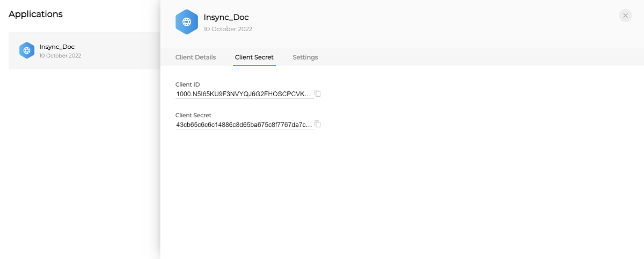This screenshot has width=644, height=259.
Task: Click the truncated ellipsis of the Client Secret
Action: (309, 125)
